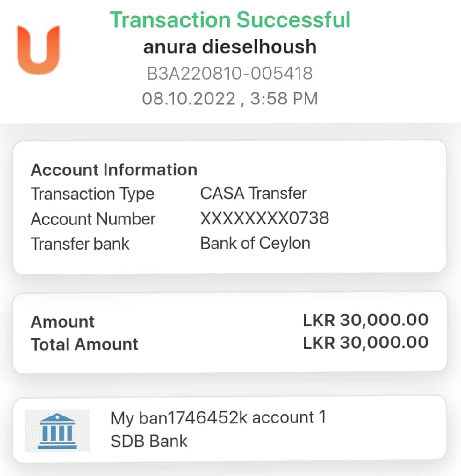
Task: Tap the Amount label
Action: pyautogui.click(x=63, y=322)
